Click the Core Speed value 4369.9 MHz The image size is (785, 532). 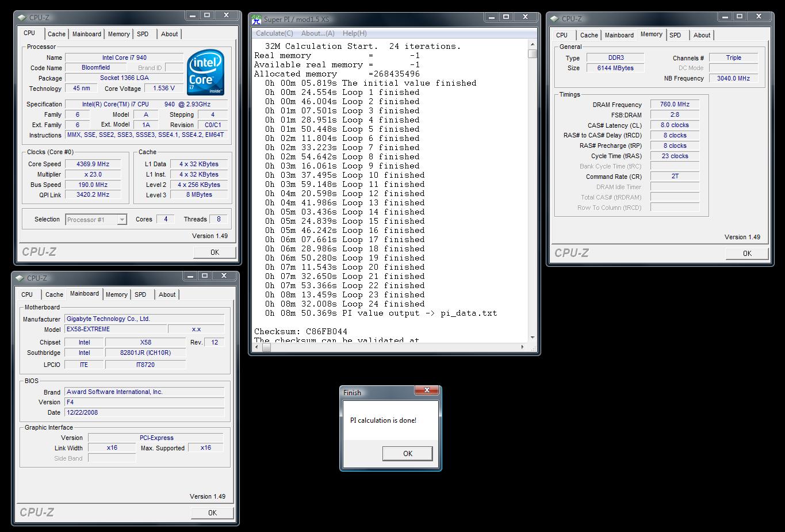point(93,164)
